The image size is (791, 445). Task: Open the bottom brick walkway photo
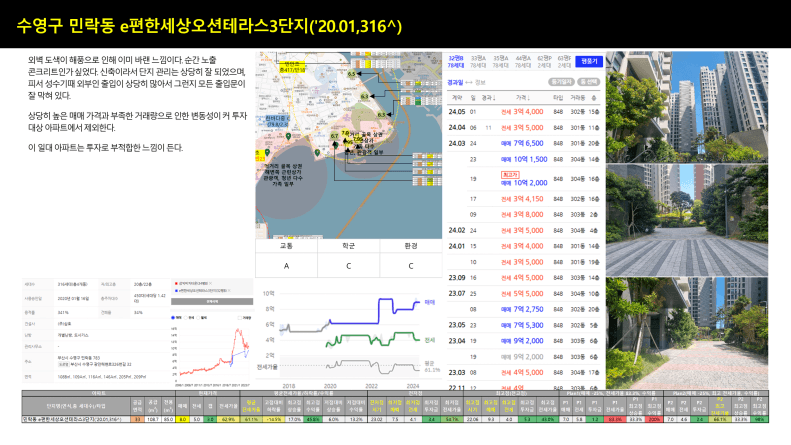[687, 332]
